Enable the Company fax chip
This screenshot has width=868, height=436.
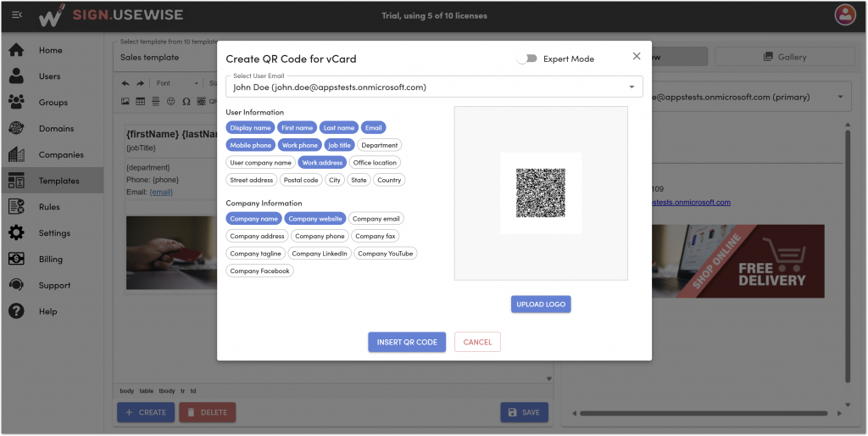click(x=376, y=236)
